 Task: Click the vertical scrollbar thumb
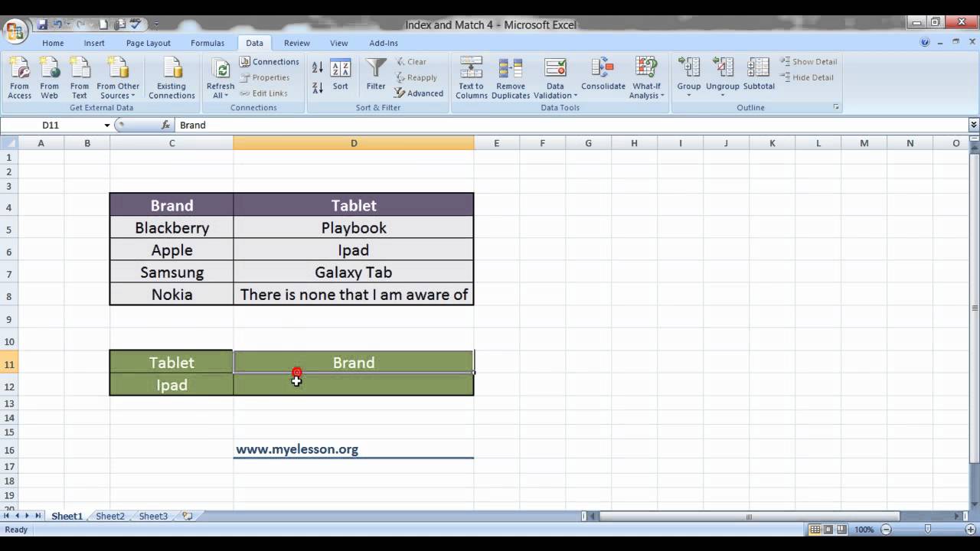coord(974,307)
